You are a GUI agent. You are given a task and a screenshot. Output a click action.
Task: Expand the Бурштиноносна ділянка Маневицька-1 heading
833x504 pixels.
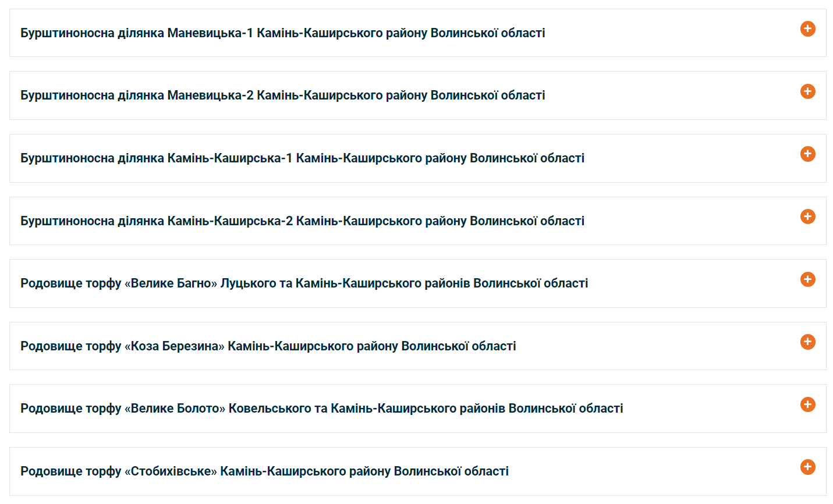282,33
